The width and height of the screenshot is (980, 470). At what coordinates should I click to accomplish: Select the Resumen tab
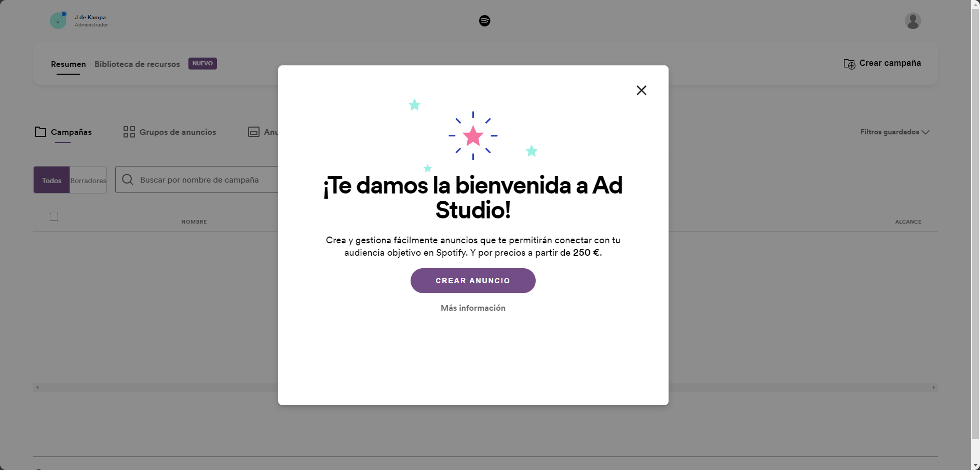tap(68, 64)
